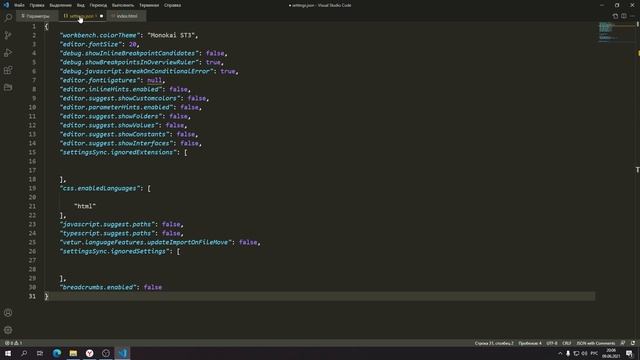
Task: Change indentation via Пробелов: 4
Action: point(530,343)
